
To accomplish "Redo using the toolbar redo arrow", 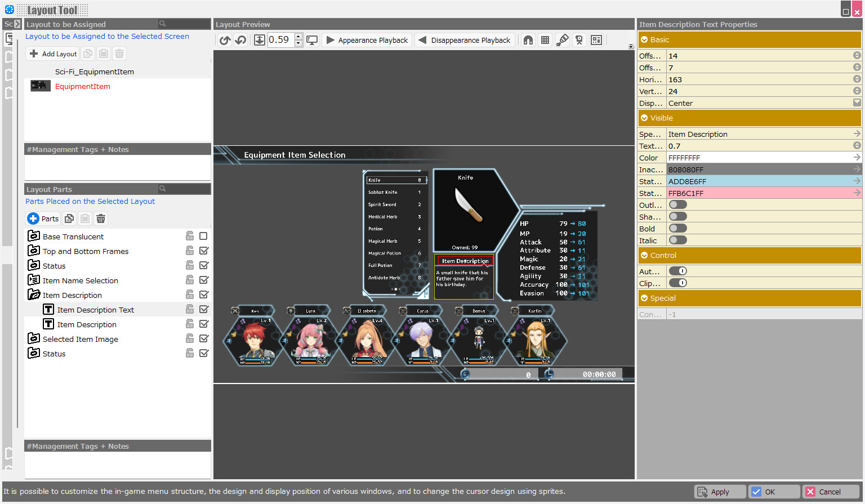I will [240, 40].
